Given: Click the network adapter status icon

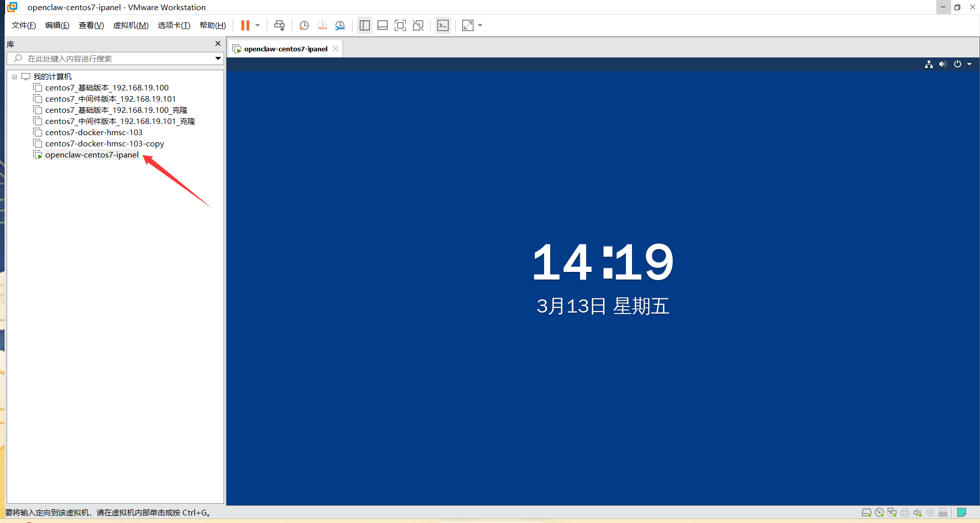Looking at the screenshot, I should (892, 512).
